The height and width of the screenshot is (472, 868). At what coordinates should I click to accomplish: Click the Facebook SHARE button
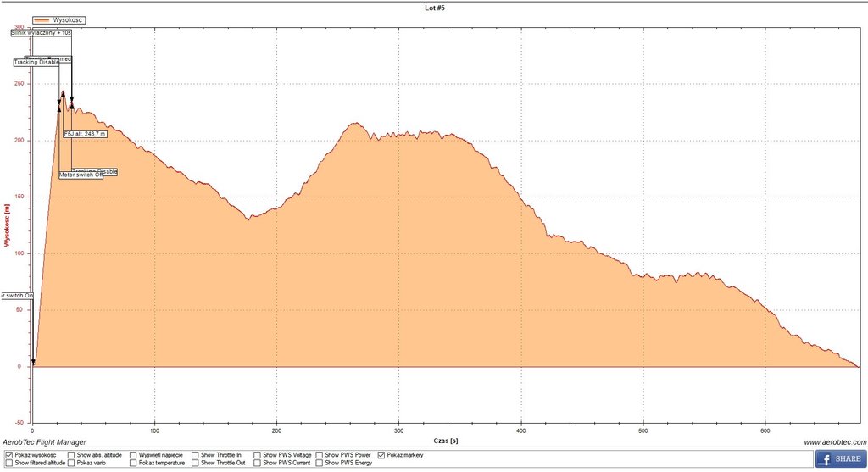[841, 458]
